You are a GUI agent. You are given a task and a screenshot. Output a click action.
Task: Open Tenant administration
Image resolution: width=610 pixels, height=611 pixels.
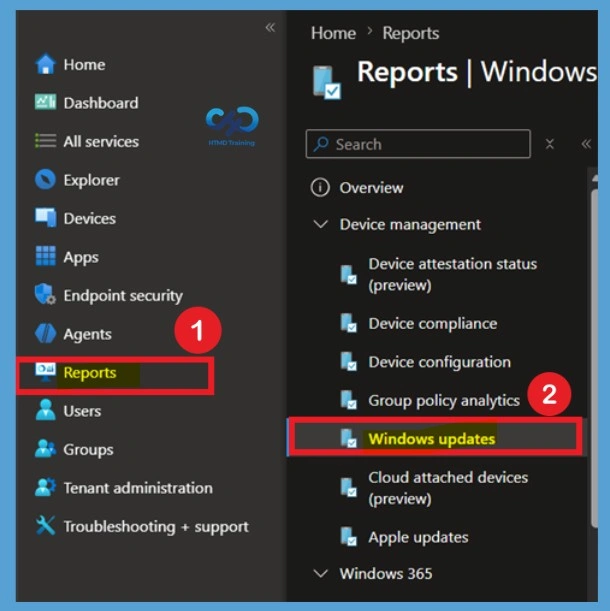tap(138, 488)
